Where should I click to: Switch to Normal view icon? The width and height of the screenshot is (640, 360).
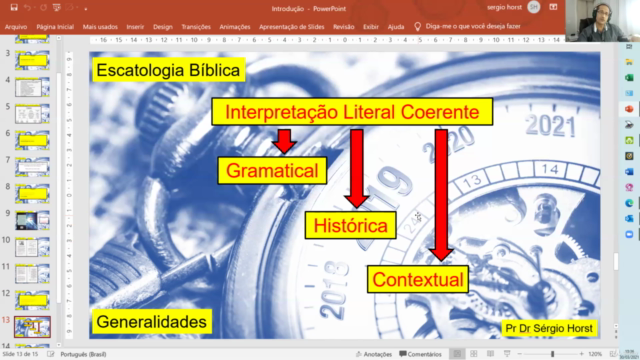click(457, 354)
